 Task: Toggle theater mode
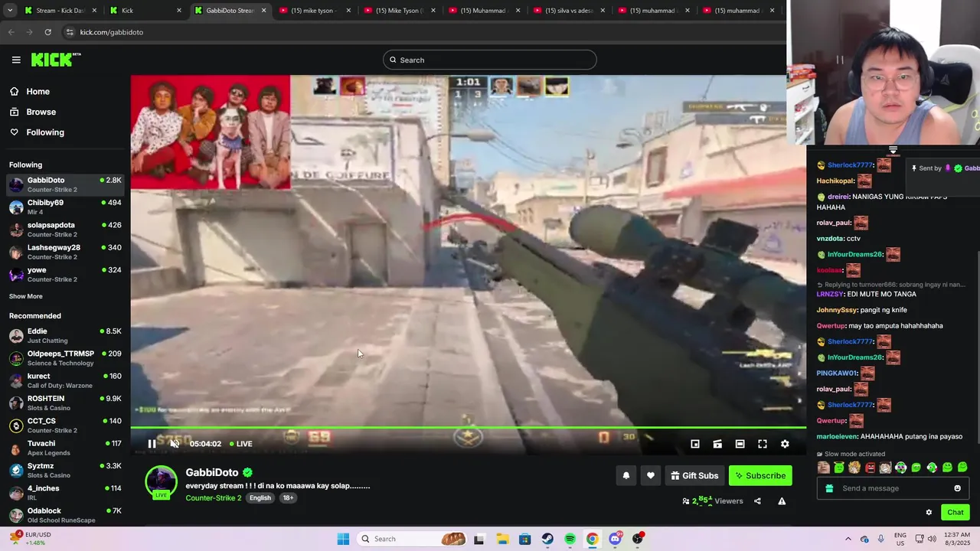coord(740,444)
